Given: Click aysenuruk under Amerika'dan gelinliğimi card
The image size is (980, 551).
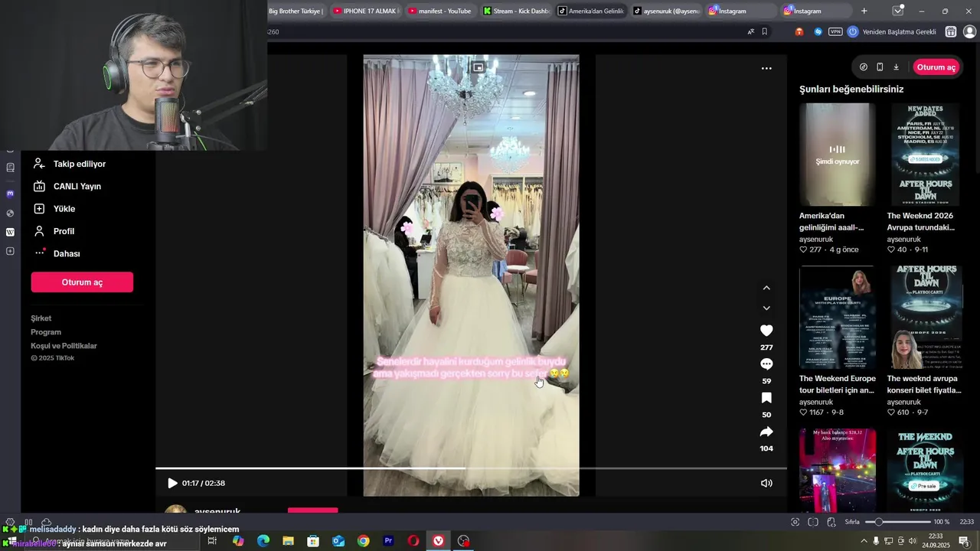Looking at the screenshot, I should click(816, 239).
